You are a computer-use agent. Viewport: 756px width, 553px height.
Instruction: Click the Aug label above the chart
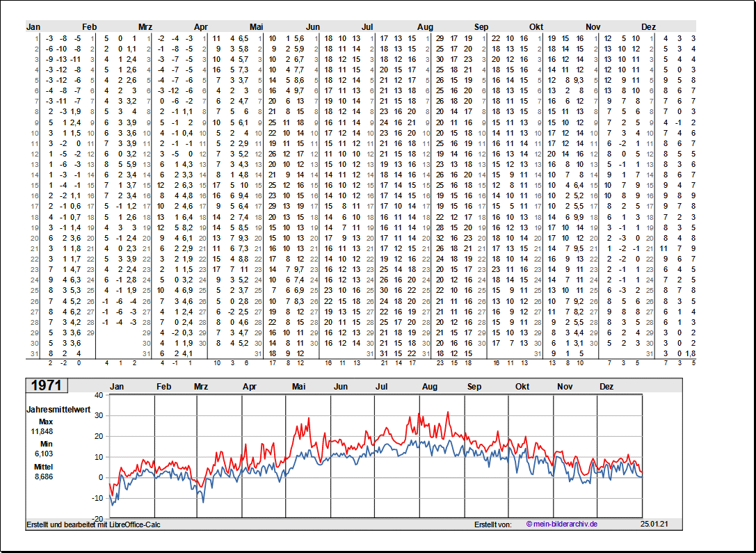(x=429, y=387)
